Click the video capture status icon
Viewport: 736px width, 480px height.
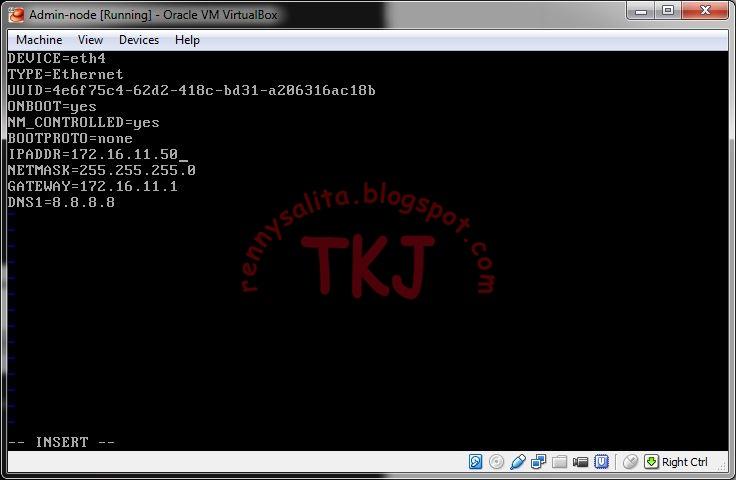click(580, 462)
